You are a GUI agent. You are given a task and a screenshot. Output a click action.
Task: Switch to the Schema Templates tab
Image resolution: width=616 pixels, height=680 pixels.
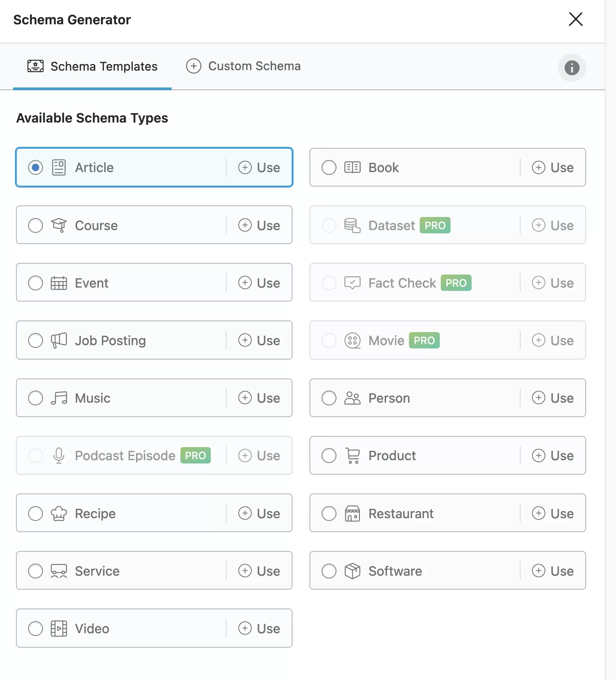[x=92, y=66]
